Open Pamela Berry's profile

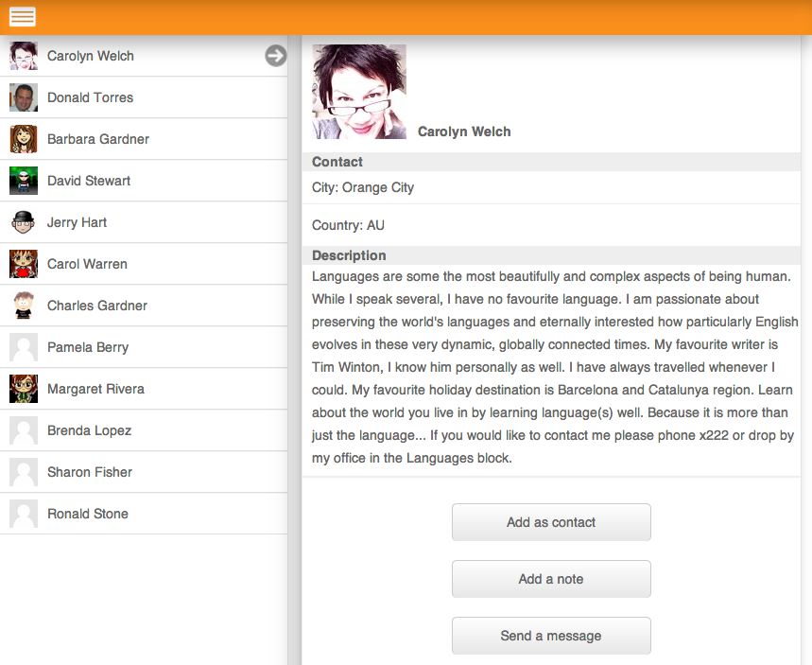point(144,347)
